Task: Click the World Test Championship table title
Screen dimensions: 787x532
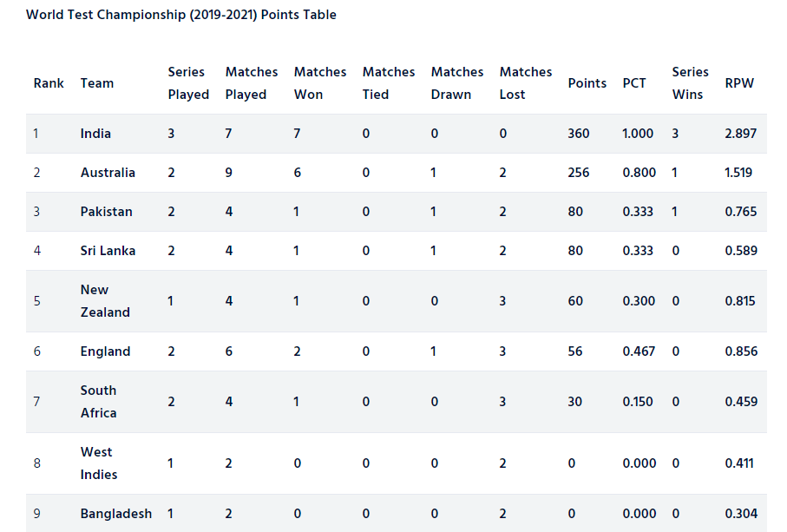Action: [181, 15]
